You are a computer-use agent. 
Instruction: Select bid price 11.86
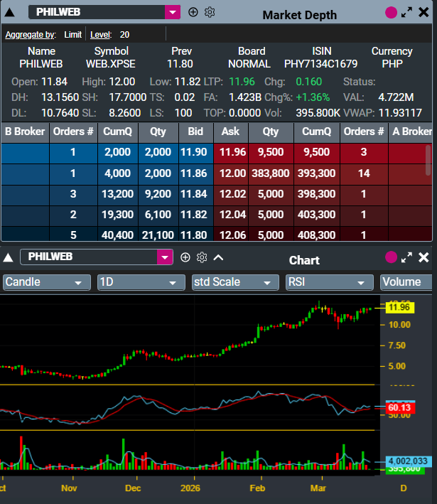click(x=194, y=173)
